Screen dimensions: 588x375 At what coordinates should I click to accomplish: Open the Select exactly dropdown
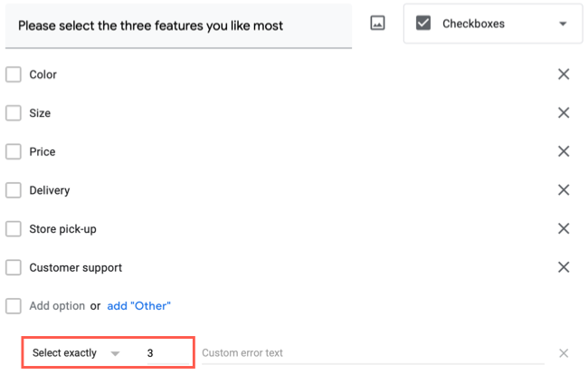pos(76,353)
